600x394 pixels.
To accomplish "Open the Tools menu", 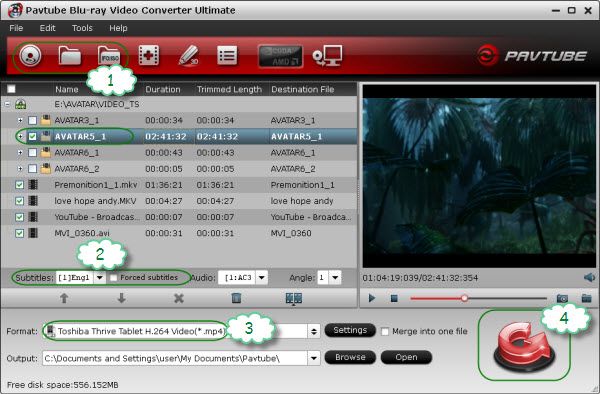I will pyautogui.click(x=82, y=28).
